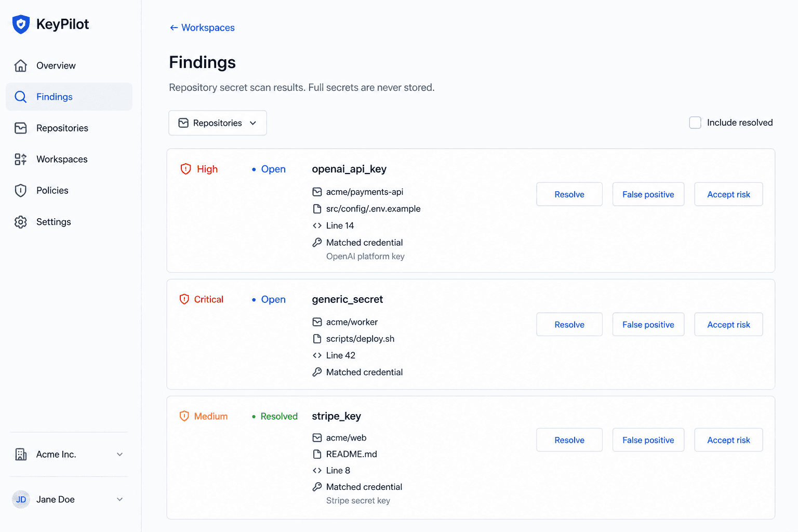Open Policies using the shield icon
This screenshot has height=532, width=798.
point(21,190)
